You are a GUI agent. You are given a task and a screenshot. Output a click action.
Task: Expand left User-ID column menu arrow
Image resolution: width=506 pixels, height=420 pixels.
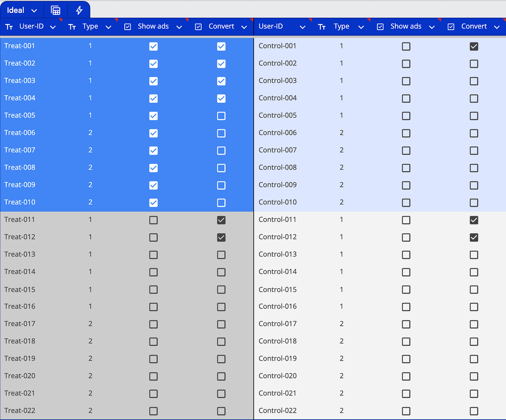pos(53,27)
